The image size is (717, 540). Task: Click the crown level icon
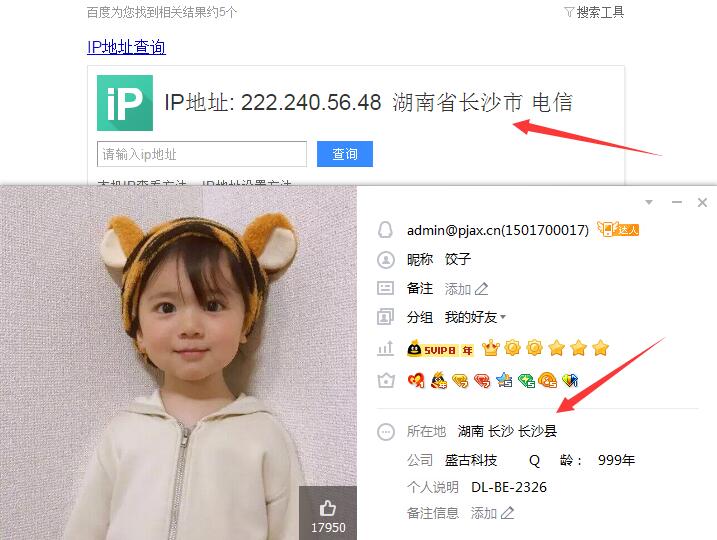pyautogui.click(x=490, y=348)
